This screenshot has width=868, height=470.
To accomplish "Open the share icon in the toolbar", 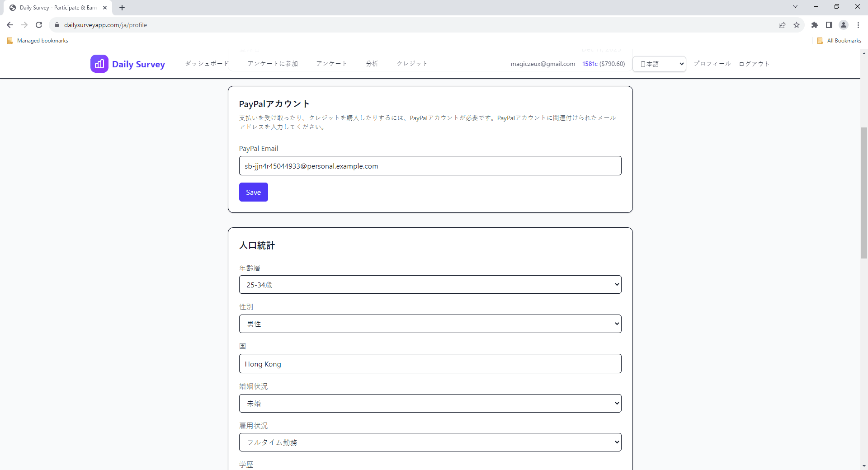I will pyautogui.click(x=782, y=25).
